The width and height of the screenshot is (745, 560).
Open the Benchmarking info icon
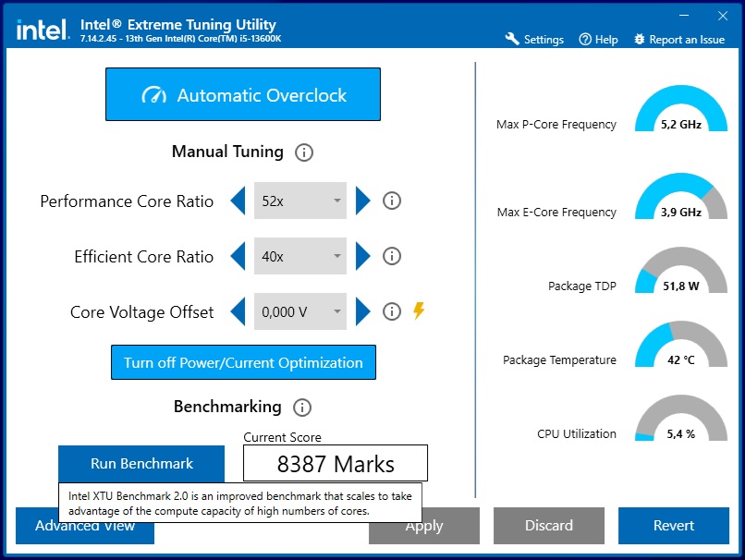pyautogui.click(x=302, y=407)
